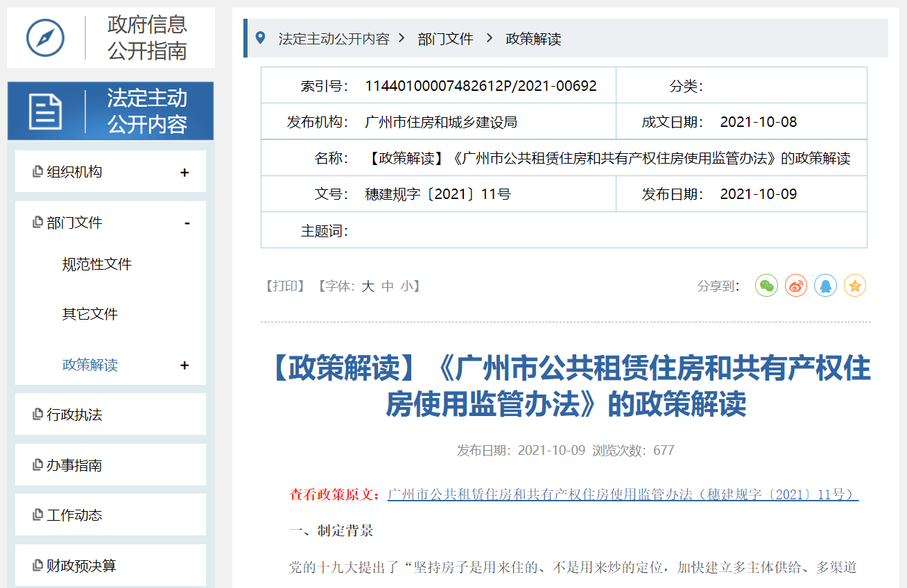
Task: Share the article to Weibo
Action: [796, 286]
